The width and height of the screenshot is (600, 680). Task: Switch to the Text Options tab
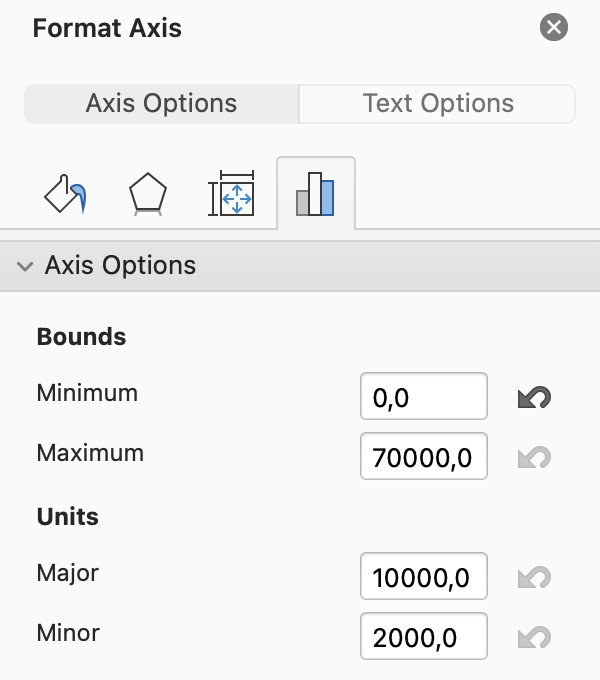[438, 103]
